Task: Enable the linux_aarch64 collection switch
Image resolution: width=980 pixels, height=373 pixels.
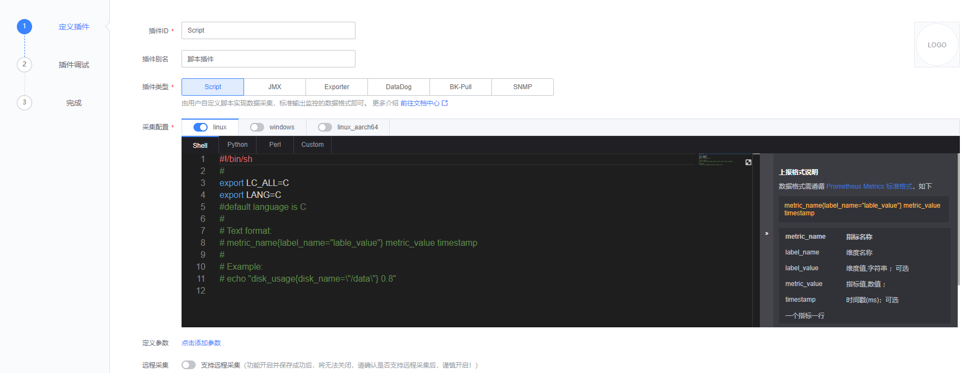Action: coord(325,127)
